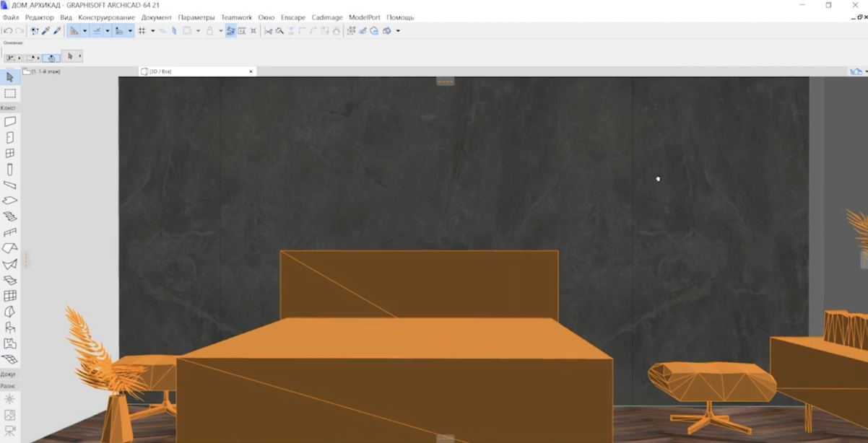Select the Arrow selection tool
The image size is (868, 443).
click(10, 76)
